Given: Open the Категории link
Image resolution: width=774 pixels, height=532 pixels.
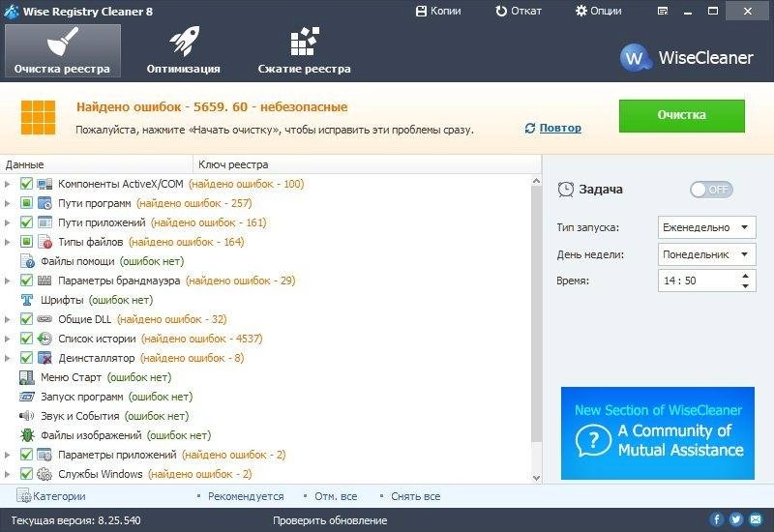Looking at the screenshot, I should [x=51, y=496].
